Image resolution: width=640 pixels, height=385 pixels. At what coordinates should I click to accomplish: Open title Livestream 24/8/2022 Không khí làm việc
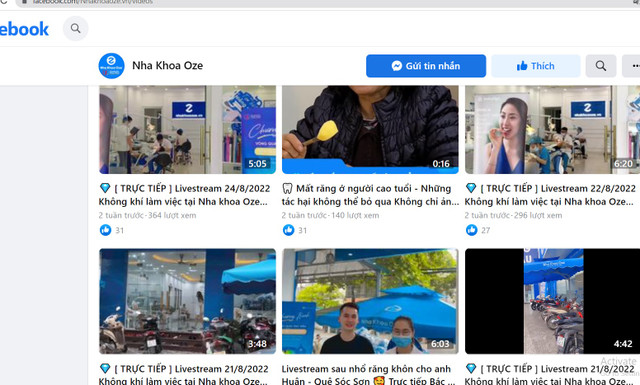click(x=184, y=195)
